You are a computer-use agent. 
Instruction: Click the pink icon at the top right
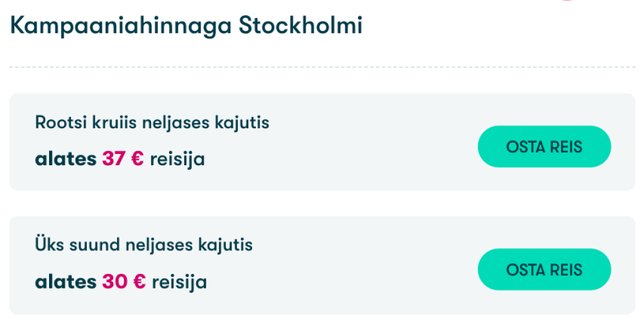tap(567, 1)
